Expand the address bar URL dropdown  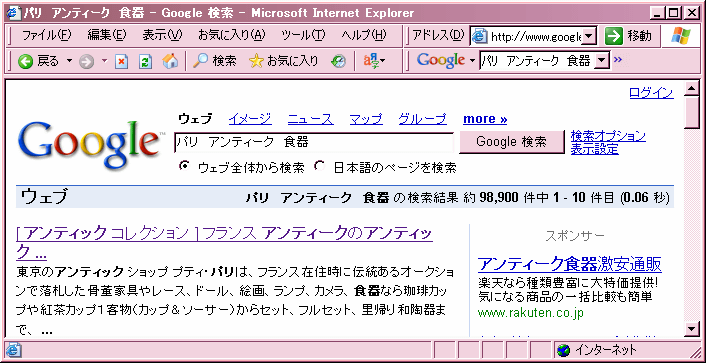pos(589,36)
